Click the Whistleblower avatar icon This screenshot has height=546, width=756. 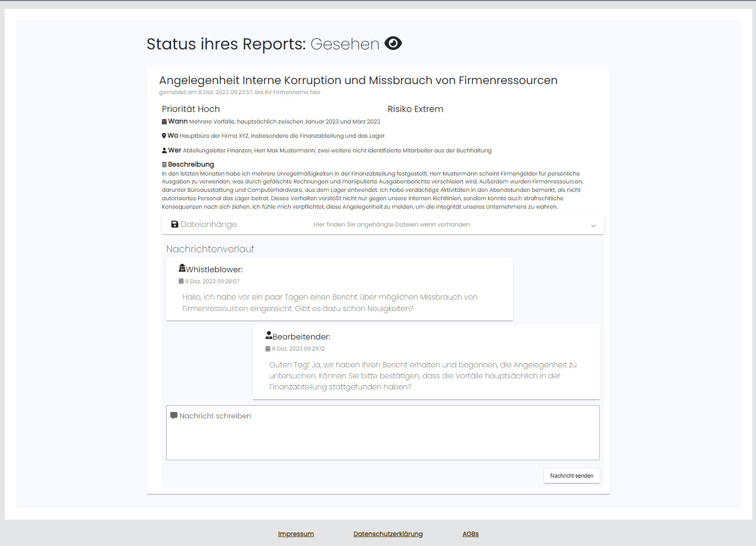(182, 269)
